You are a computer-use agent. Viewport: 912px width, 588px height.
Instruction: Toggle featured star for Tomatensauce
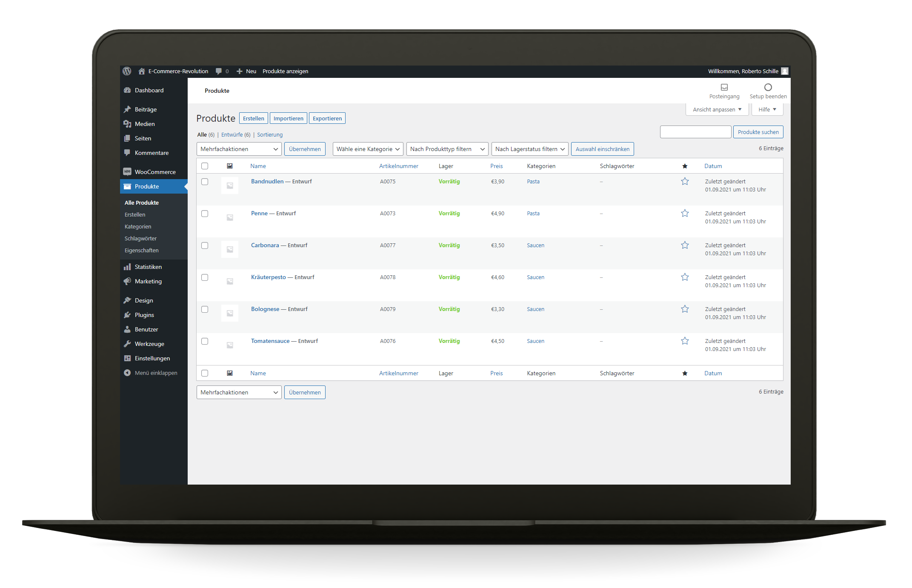[684, 341]
